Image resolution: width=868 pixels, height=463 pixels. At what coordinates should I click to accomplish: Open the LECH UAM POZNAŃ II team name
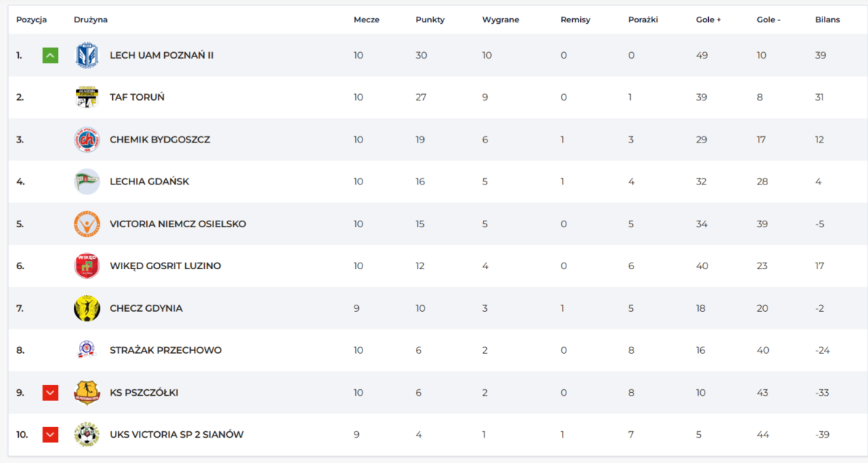[x=161, y=55]
